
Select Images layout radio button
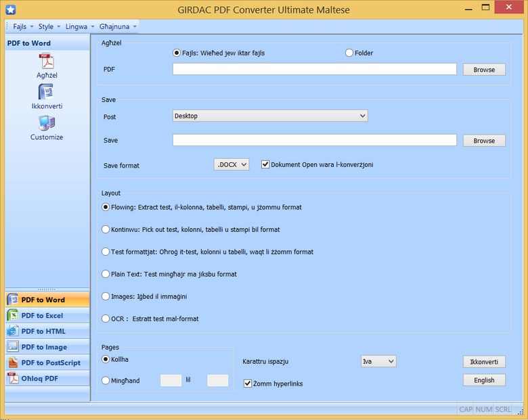(106, 296)
